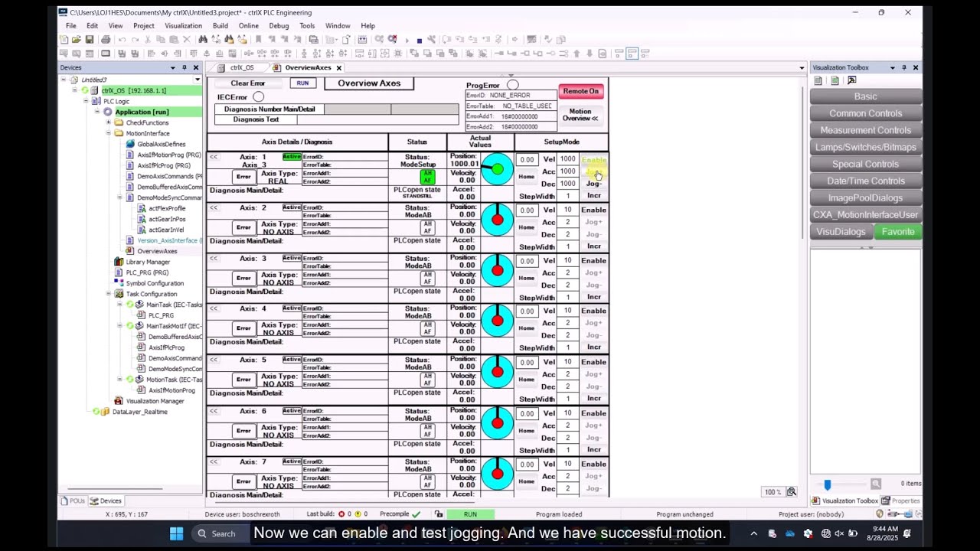Switch to the ctrlX_OS editor tab
The height and width of the screenshot is (551, 980).
click(237, 67)
